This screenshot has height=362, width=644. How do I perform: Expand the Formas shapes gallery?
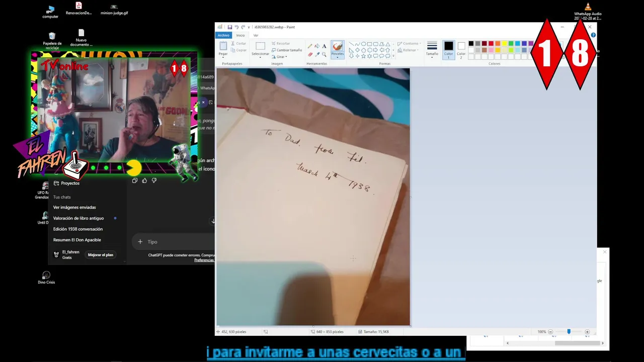[393, 56]
